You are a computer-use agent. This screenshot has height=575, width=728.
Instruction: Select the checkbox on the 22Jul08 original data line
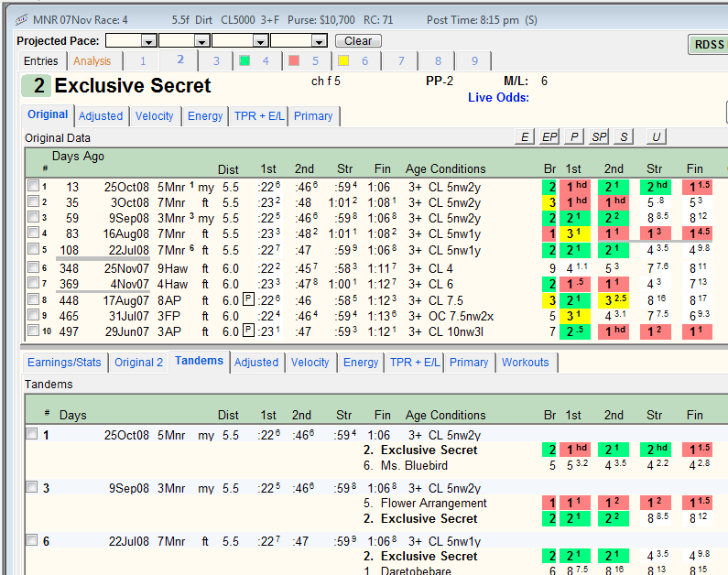[33, 249]
